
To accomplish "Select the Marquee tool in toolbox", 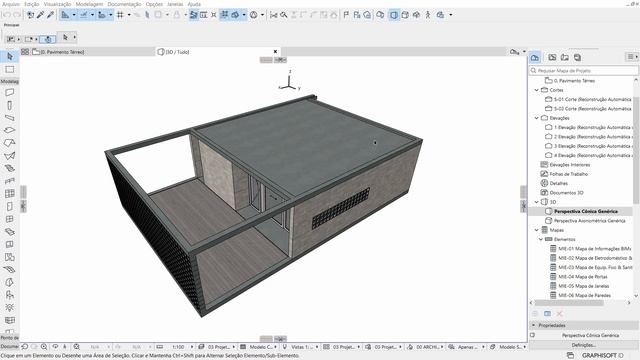I will [10, 69].
